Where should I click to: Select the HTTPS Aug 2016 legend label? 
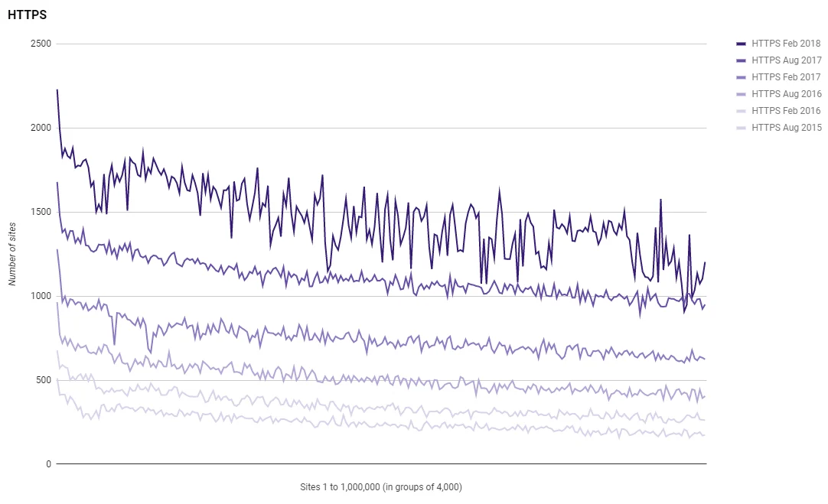tap(786, 95)
